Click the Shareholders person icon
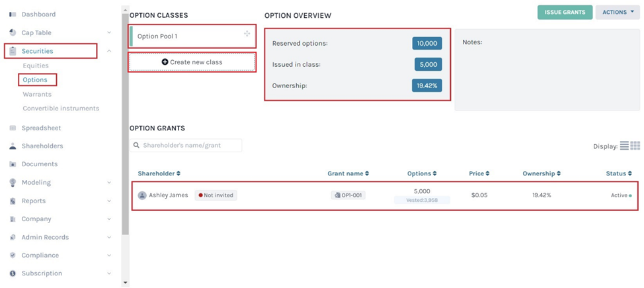Image resolution: width=644 pixels, height=288 pixels. (13, 146)
